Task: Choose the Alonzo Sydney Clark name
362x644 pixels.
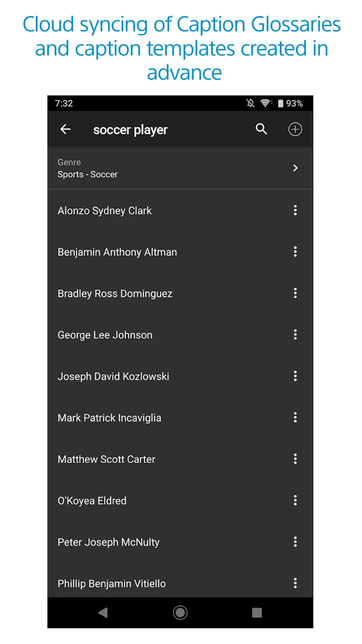Action: tap(105, 211)
